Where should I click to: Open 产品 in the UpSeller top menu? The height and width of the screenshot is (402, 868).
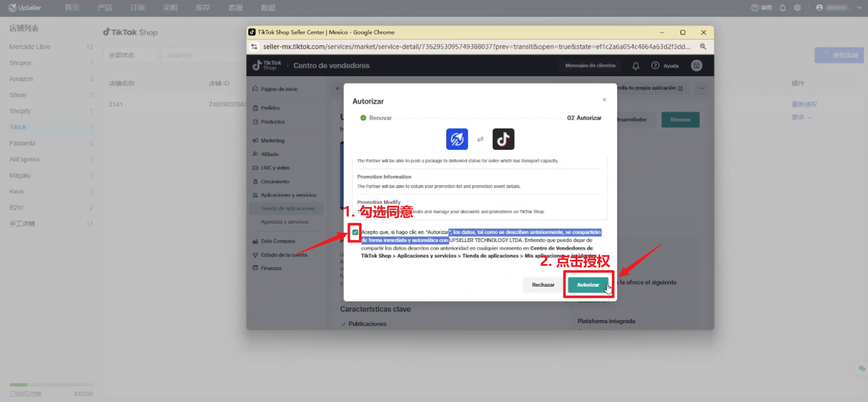point(105,8)
